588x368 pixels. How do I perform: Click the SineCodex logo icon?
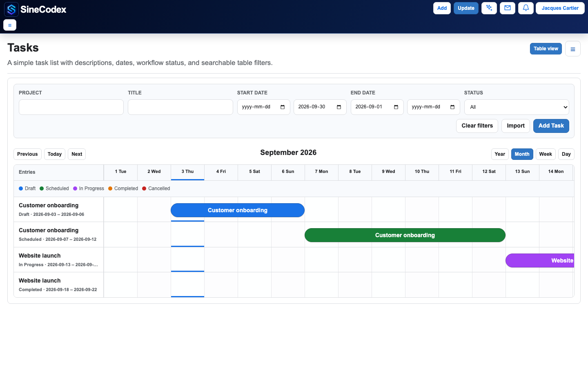(11, 9)
